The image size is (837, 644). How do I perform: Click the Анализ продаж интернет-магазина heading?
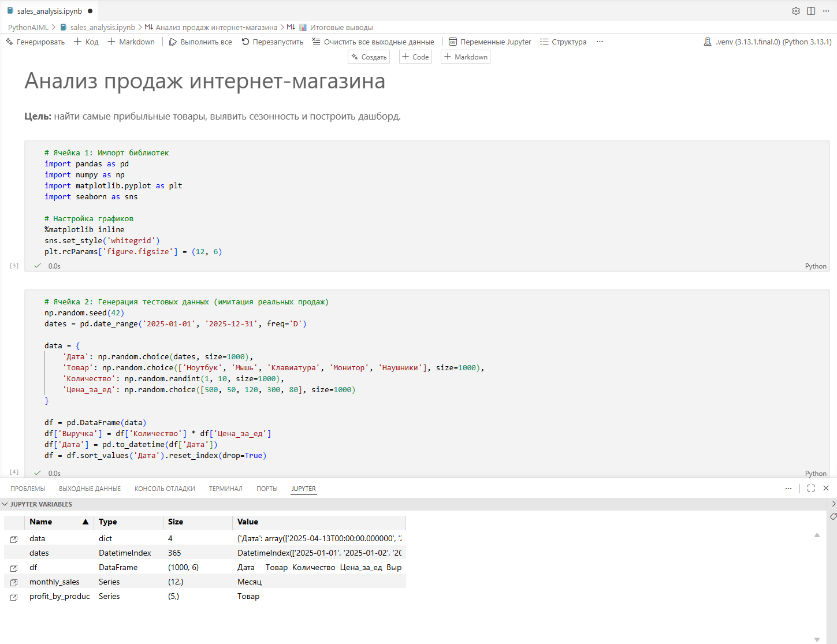point(205,81)
